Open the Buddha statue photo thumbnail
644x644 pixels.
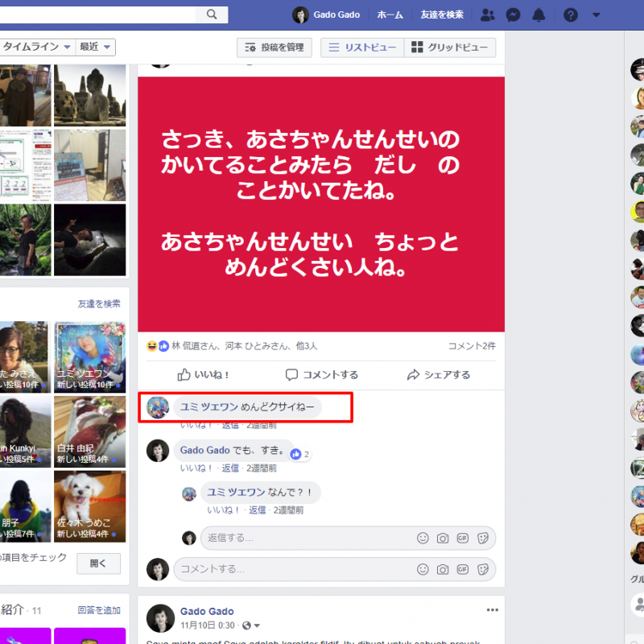(x=90, y=95)
